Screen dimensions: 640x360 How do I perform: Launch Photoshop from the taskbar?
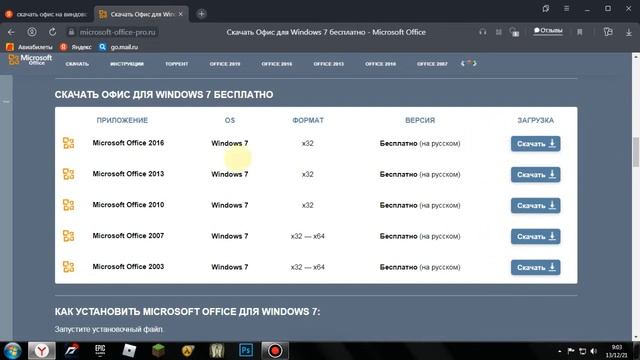click(246, 351)
